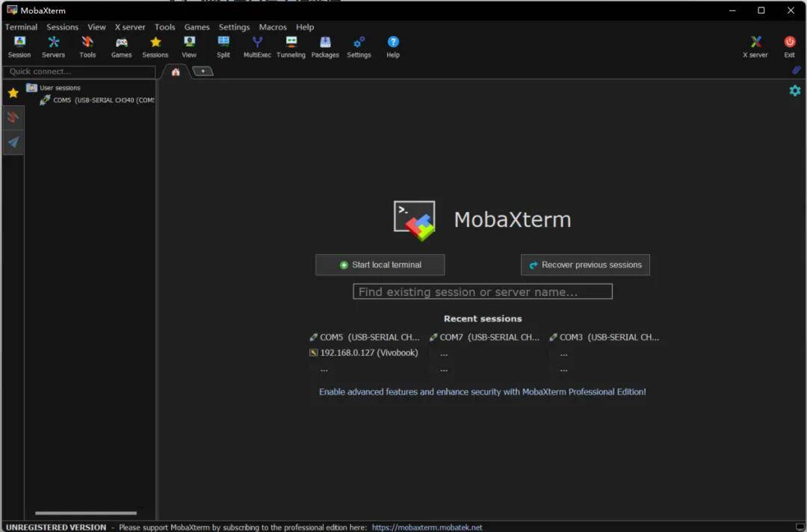Click the sidebar horizontal scrollbar

pos(86,513)
